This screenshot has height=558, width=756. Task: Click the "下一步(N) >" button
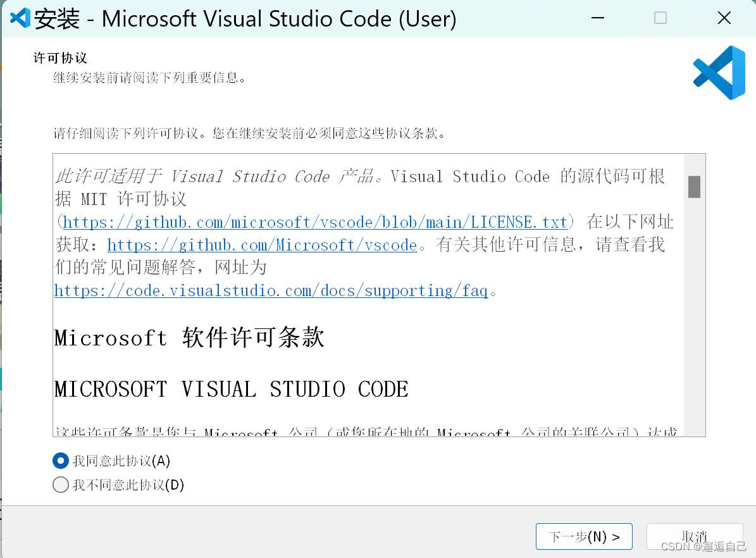[x=584, y=536]
